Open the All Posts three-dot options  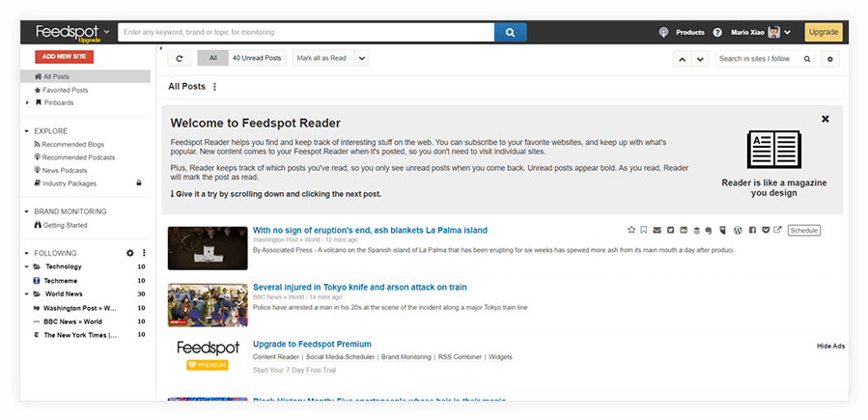tap(214, 87)
